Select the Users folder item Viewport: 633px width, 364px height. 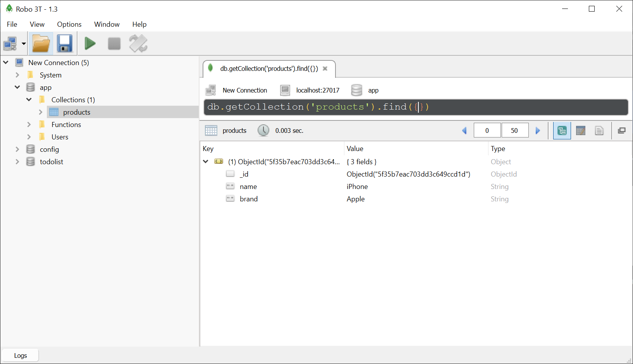[x=60, y=137]
